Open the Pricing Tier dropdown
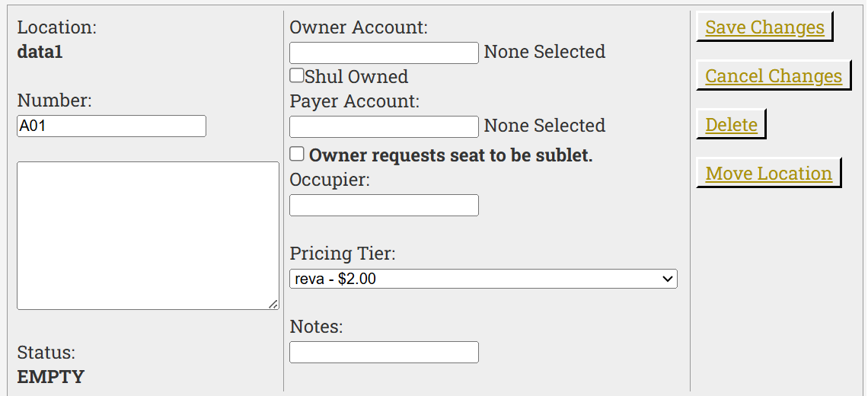 483,279
